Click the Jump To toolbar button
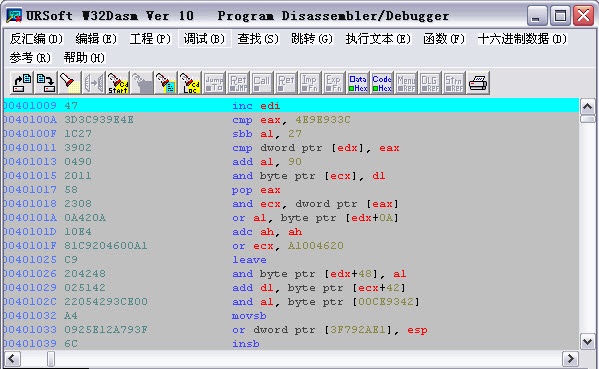Viewport: 599px width, 369px height. click(x=214, y=83)
